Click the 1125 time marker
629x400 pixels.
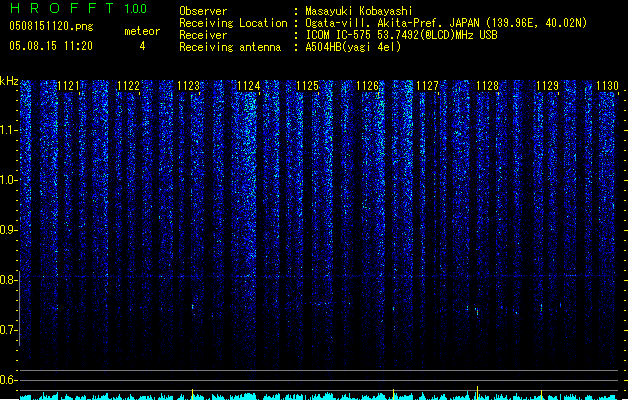[x=307, y=86]
